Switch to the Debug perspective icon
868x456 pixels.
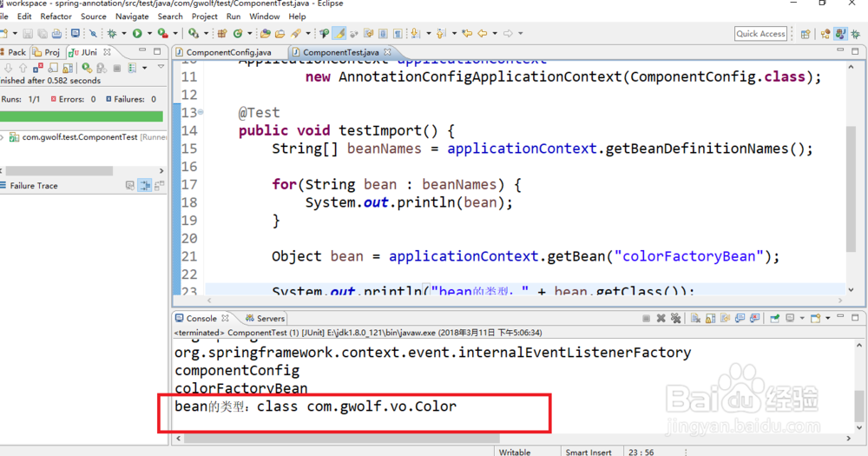(x=855, y=34)
